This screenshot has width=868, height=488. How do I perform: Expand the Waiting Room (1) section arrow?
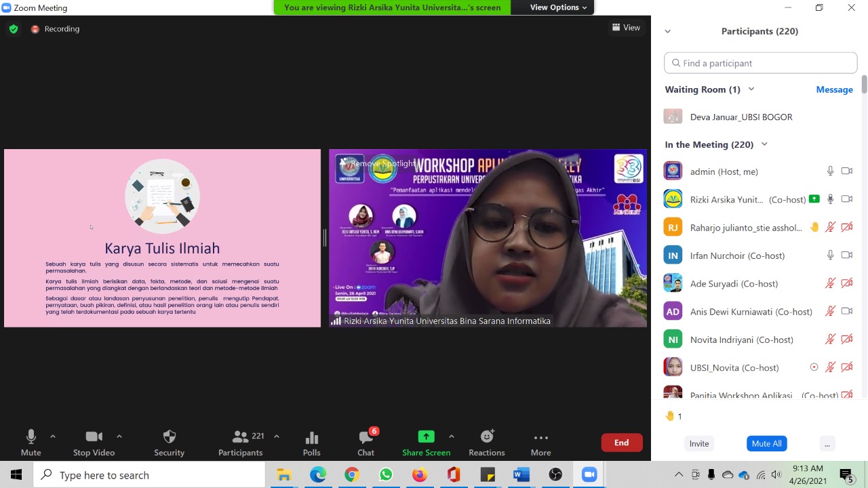[x=751, y=89]
